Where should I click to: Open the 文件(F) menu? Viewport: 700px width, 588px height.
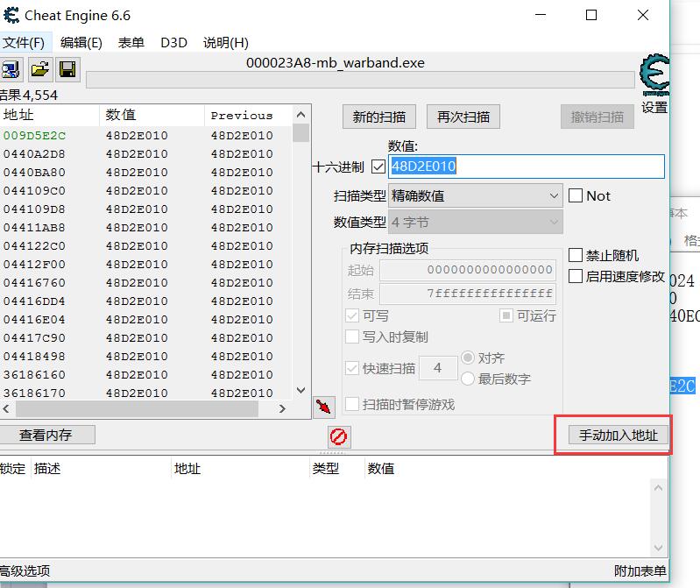pos(24,42)
